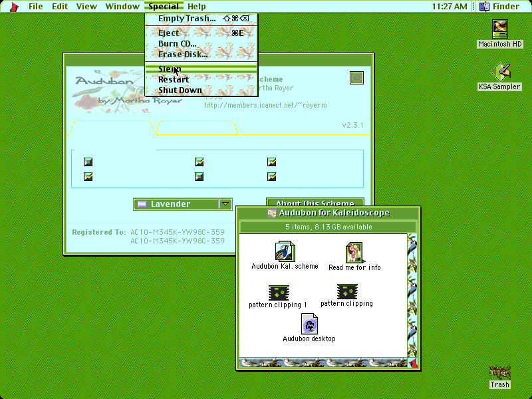The height and width of the screenshot is (399, 532).
Task: Open the View menu
Action: [x=86, y=7]
